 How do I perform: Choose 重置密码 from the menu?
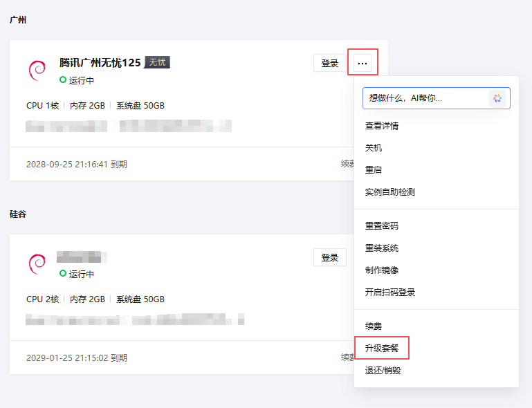coord(382,226)
